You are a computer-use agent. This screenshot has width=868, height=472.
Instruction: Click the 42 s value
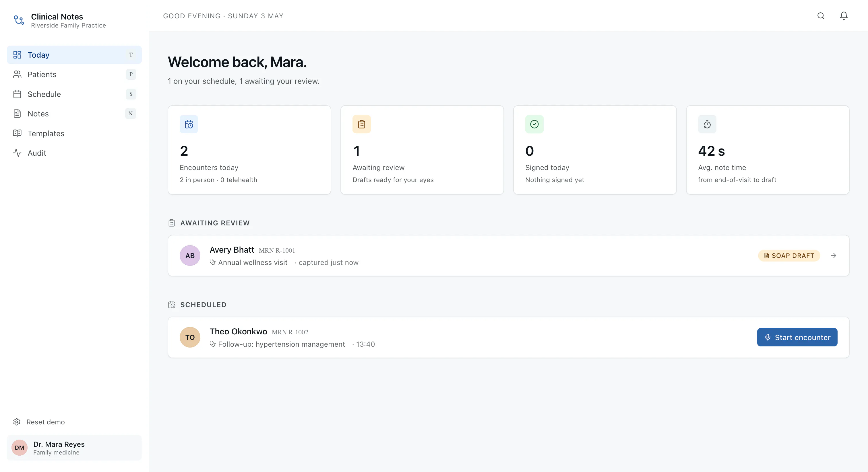pos(711,151)
